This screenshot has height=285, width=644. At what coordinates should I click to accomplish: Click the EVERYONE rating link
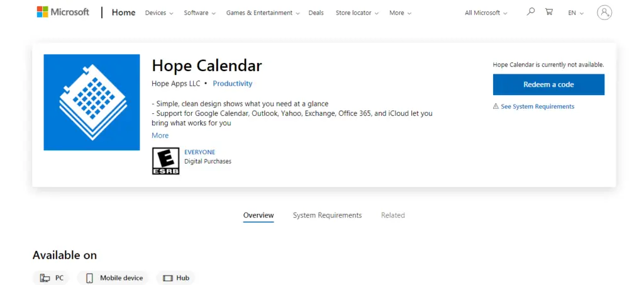point(199,152)
